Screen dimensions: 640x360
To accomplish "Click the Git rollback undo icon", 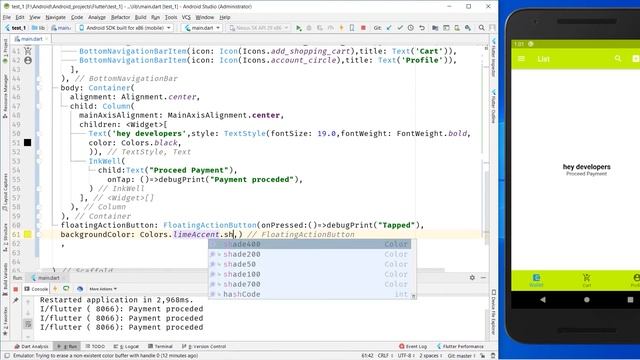I will click(x=422, y=28).
